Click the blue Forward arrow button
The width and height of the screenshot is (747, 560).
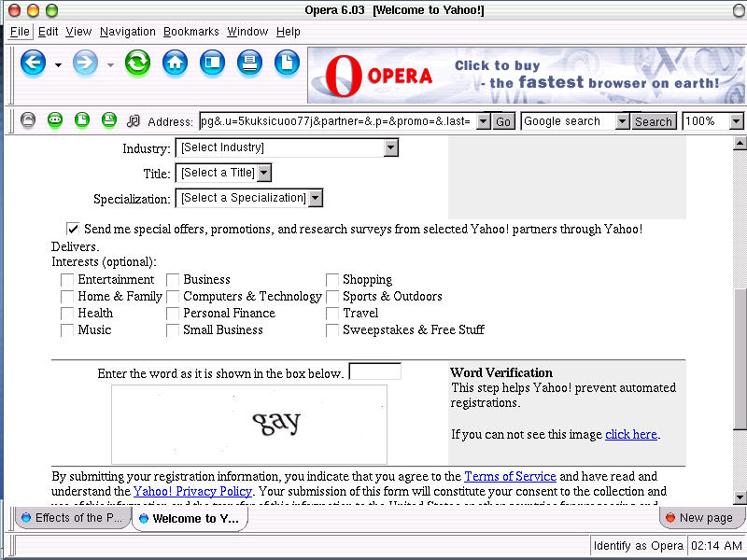85,63
